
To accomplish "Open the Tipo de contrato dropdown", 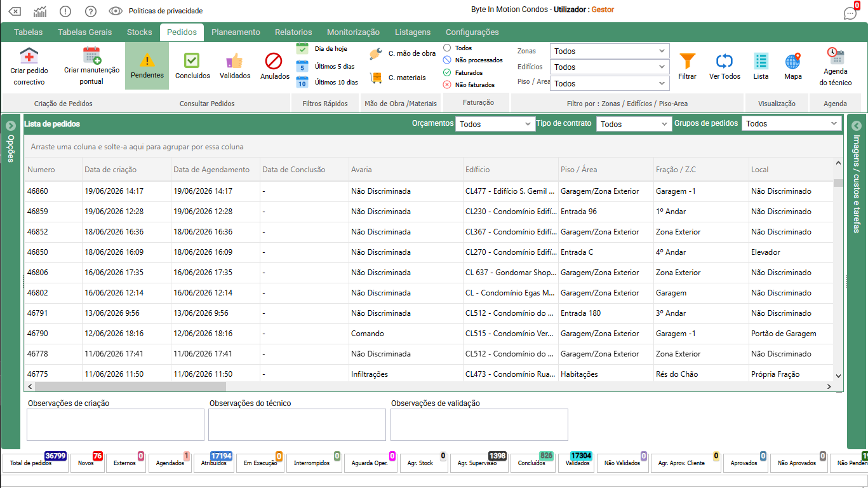I will coord(634,124).
